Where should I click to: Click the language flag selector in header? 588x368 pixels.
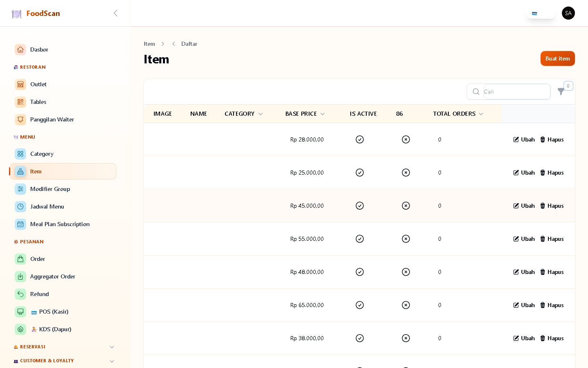(x=541, y=13)
